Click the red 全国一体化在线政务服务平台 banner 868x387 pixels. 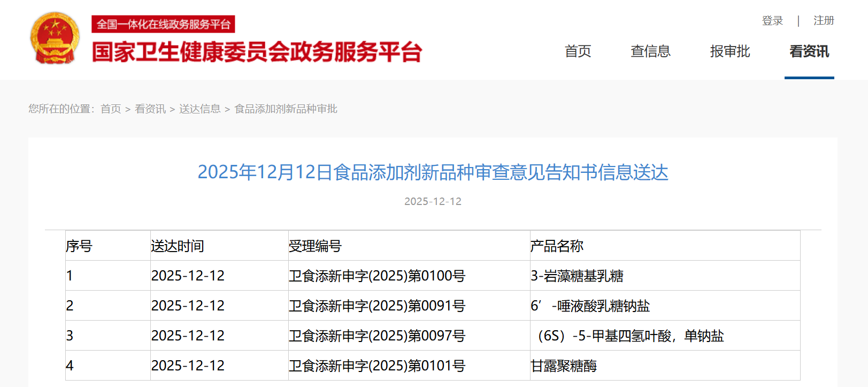coord(163,24)
